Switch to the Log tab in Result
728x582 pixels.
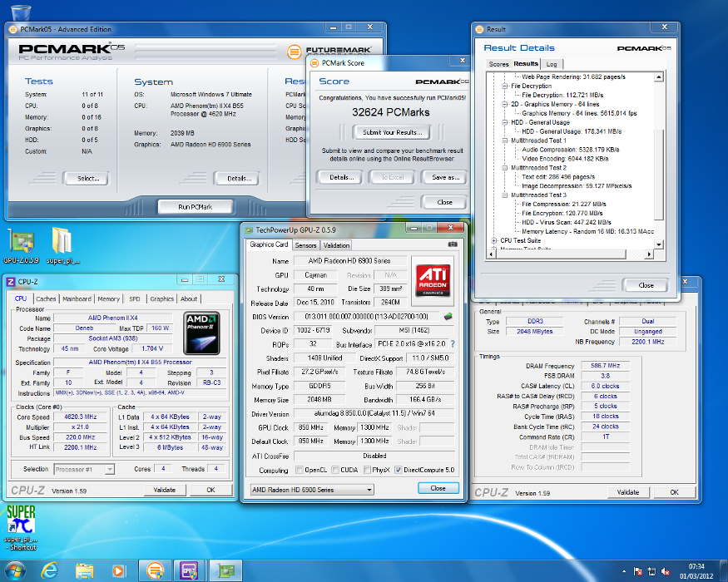[552, 64]
